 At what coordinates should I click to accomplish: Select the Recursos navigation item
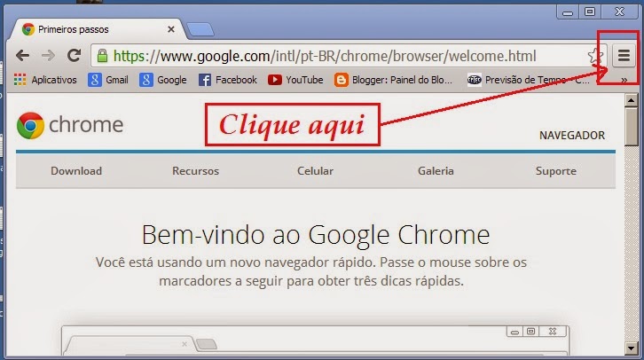(195, 171)
